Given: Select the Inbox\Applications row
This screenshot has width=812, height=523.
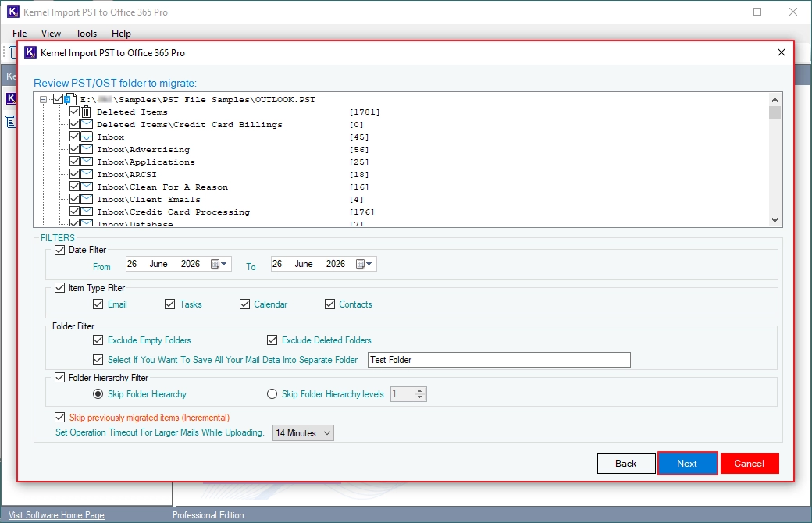Looking at the screenshot, I should click(145, 162).
